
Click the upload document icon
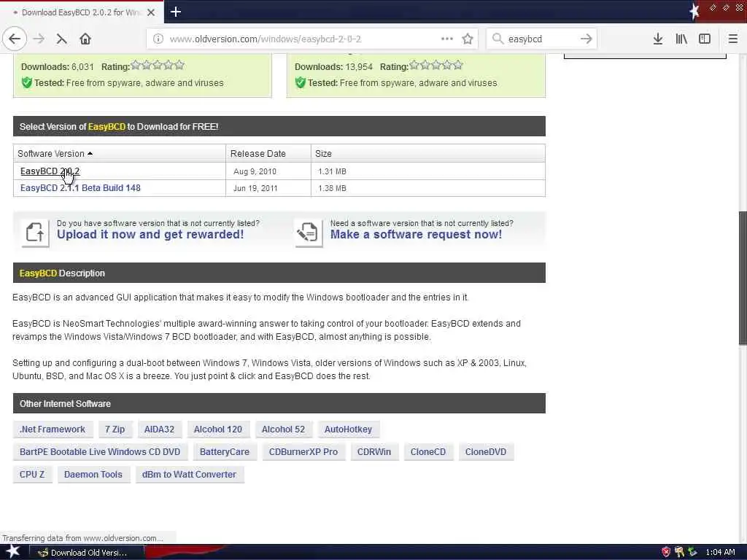[35, 233]
